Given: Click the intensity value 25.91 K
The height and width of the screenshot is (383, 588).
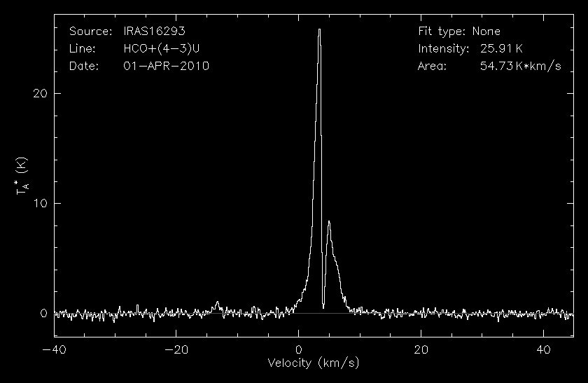Looking at the screenshot, I should click(501, 48).
